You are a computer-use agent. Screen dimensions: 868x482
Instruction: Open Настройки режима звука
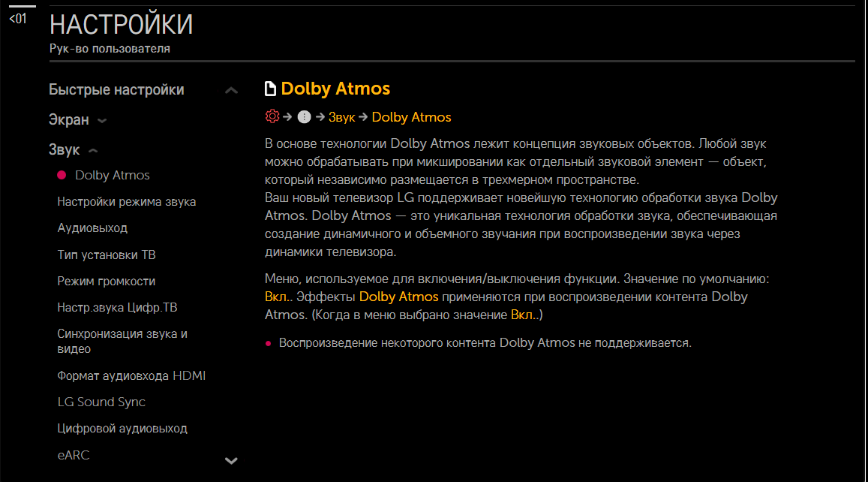(x=126, y=201)
